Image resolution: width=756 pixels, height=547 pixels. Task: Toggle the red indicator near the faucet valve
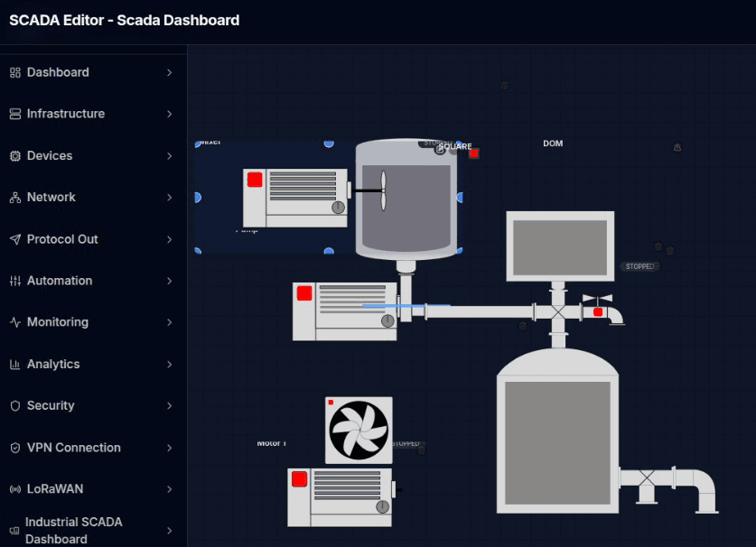coord(596,311)
